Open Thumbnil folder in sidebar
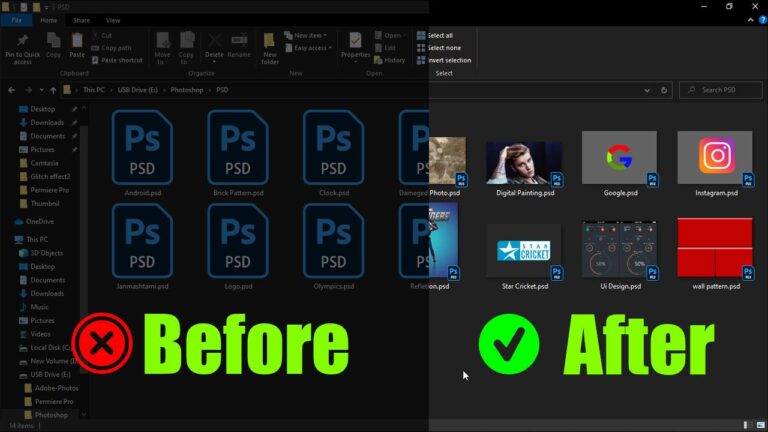 39,203
